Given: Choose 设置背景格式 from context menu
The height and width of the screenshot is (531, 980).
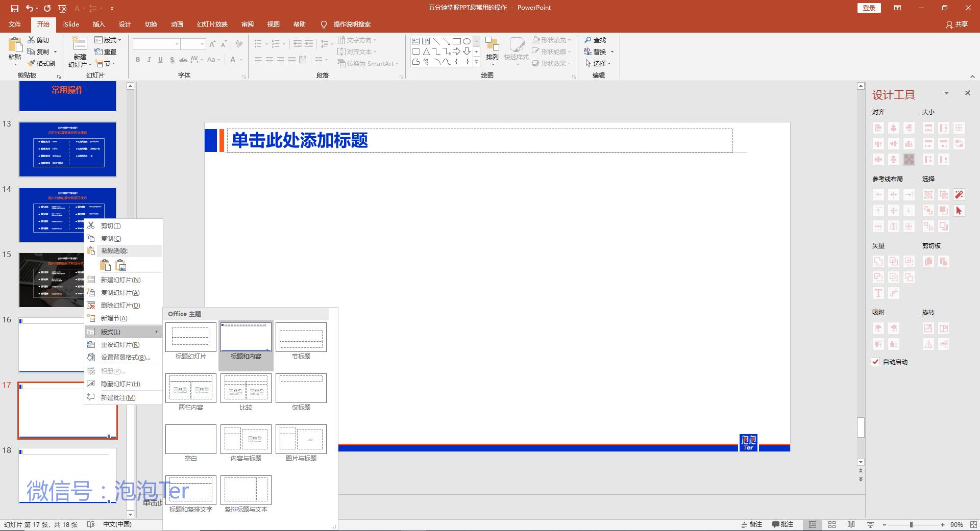Looking at the screenshot, I should point(123,358).
